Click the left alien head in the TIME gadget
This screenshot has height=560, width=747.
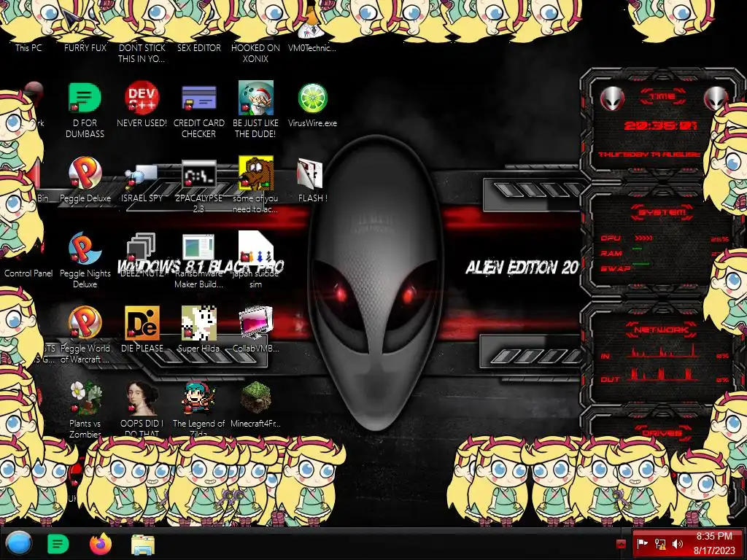click(x=612, y=98)
